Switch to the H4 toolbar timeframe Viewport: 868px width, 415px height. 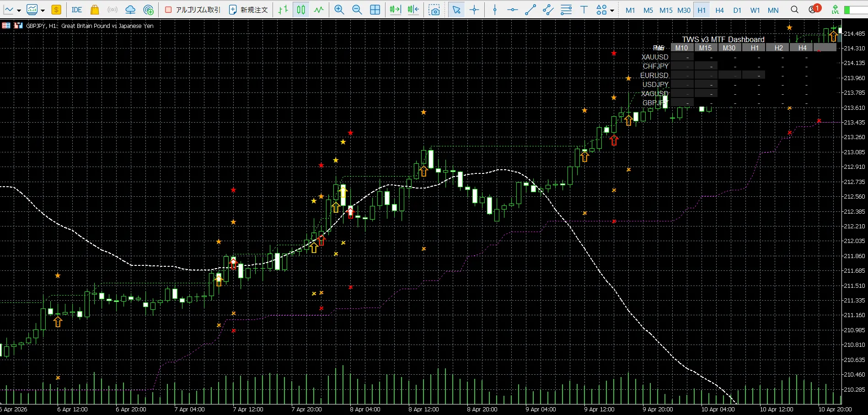pyautogui.click(x=719, y=10)
